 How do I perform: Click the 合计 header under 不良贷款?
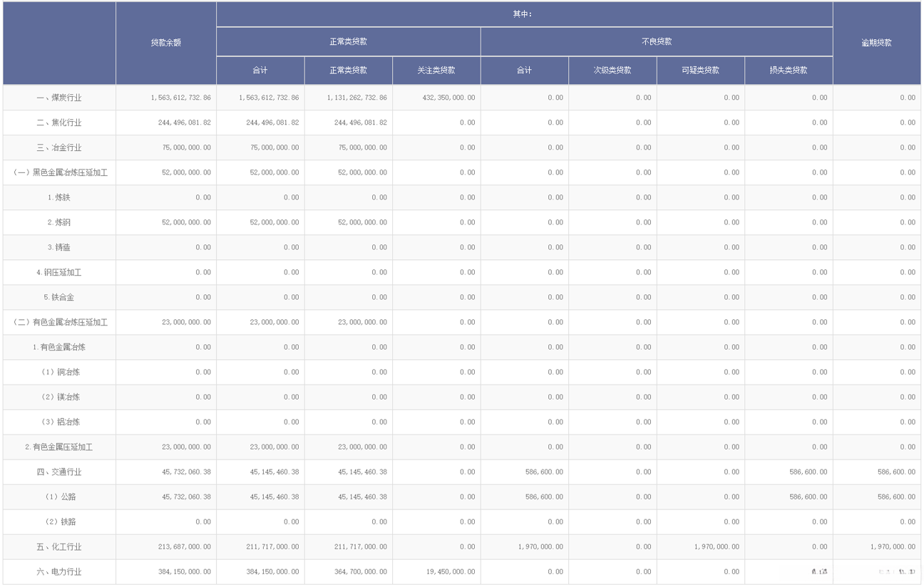point(525,71)
